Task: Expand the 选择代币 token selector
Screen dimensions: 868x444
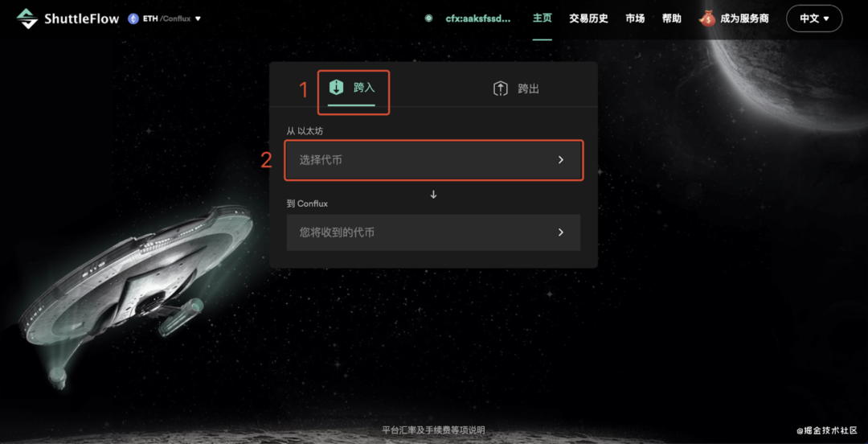Action: click(433, 159)
